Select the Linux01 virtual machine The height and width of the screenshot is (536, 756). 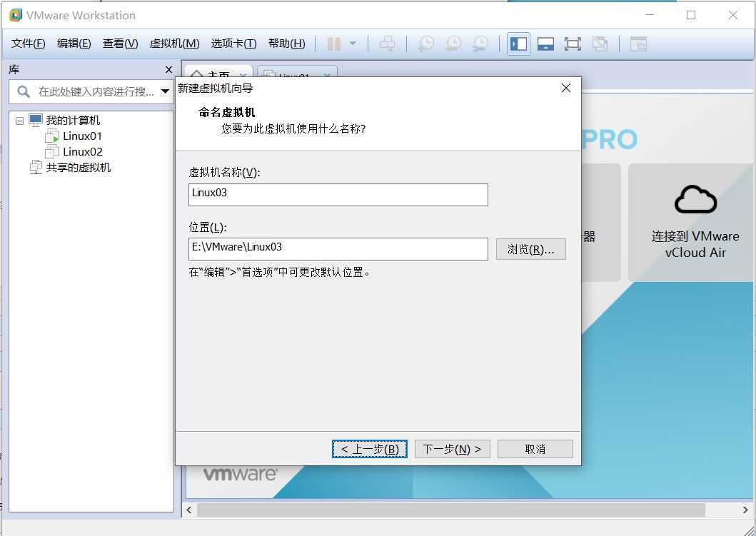[82, 136]
